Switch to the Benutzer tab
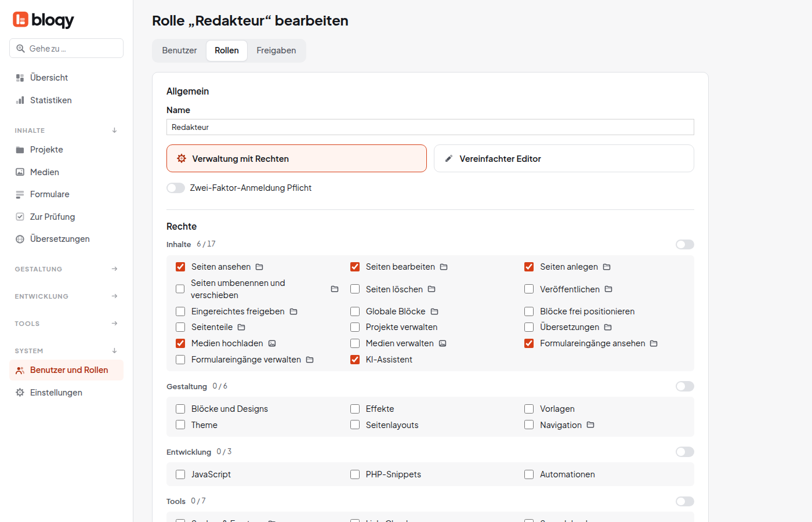 point(180,50)
